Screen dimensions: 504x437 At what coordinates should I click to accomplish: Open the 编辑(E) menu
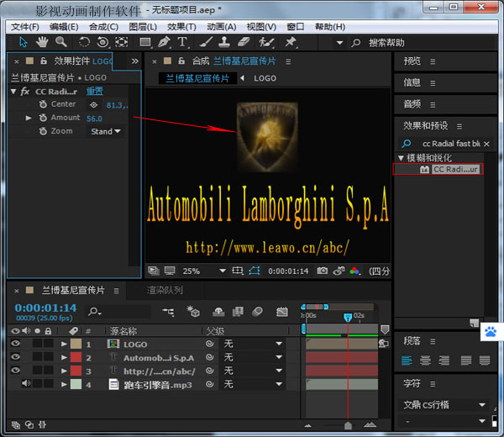(x=64, y=27)
